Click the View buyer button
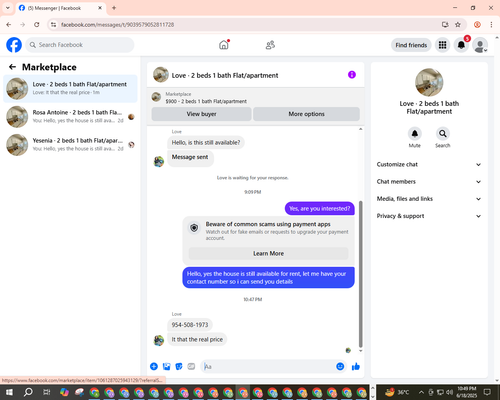This screenshot has height=400, width=500. coord(201,114)
